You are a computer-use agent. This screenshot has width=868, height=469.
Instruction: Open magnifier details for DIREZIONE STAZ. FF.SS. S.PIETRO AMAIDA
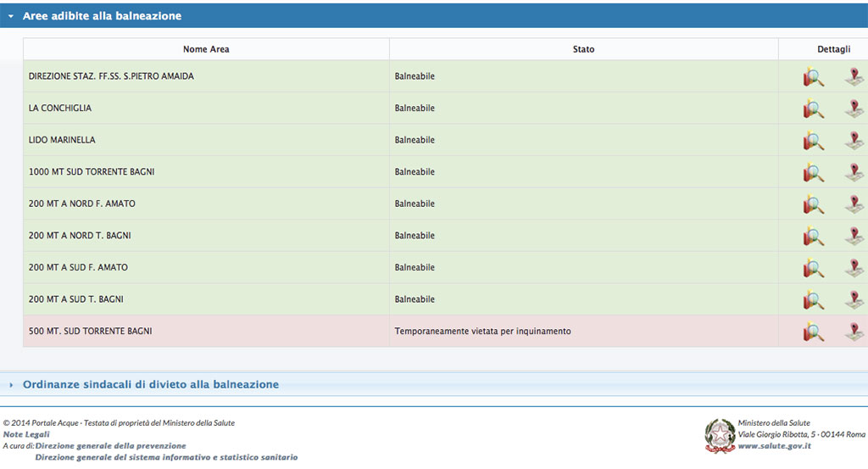tap(813, 77)
